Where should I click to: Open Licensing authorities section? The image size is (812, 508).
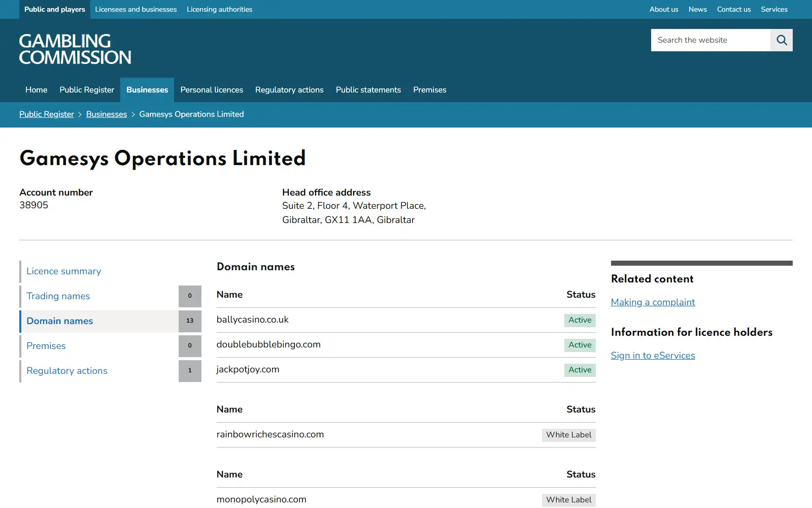(x=219, y=9)
